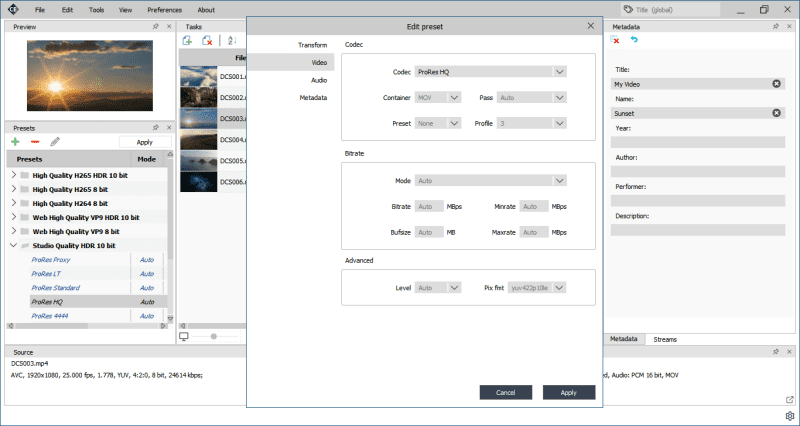
Task: Click the undo arrow icon in Metadata
Action: (x=634, y=40)
